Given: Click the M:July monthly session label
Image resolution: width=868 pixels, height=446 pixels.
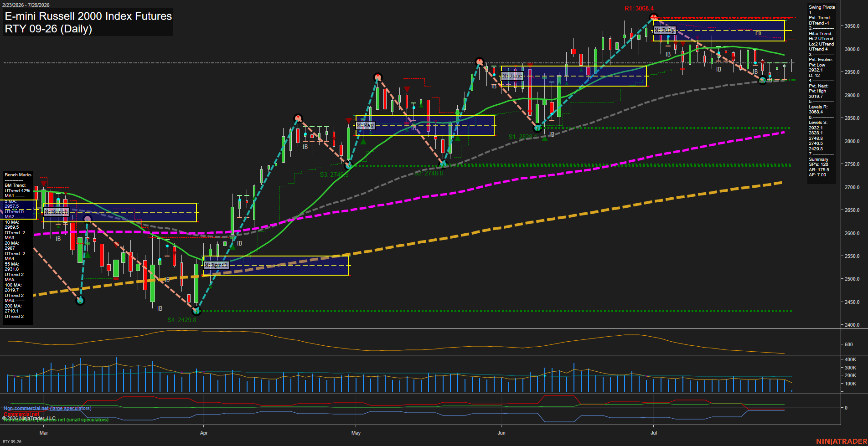Looking at the screenshot, I should (x=664, y=30).
